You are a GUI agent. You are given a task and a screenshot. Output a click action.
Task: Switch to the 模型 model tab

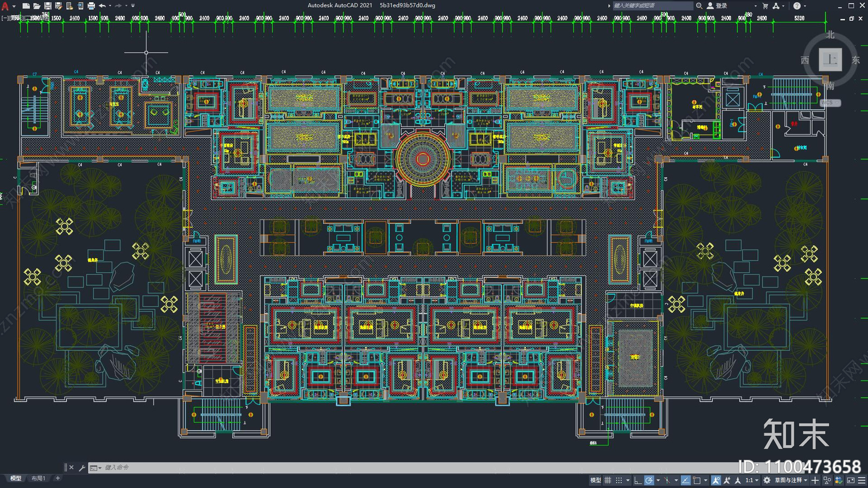[16, 478]
